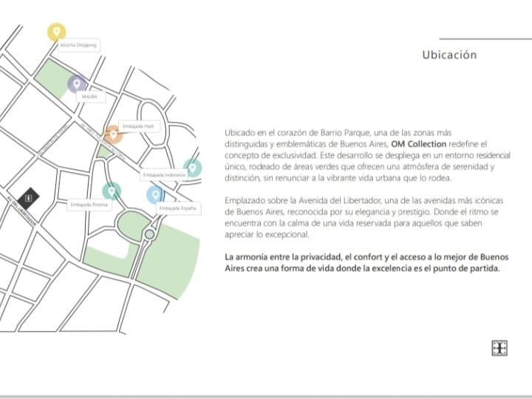Click the large green park area

(176, 259)
